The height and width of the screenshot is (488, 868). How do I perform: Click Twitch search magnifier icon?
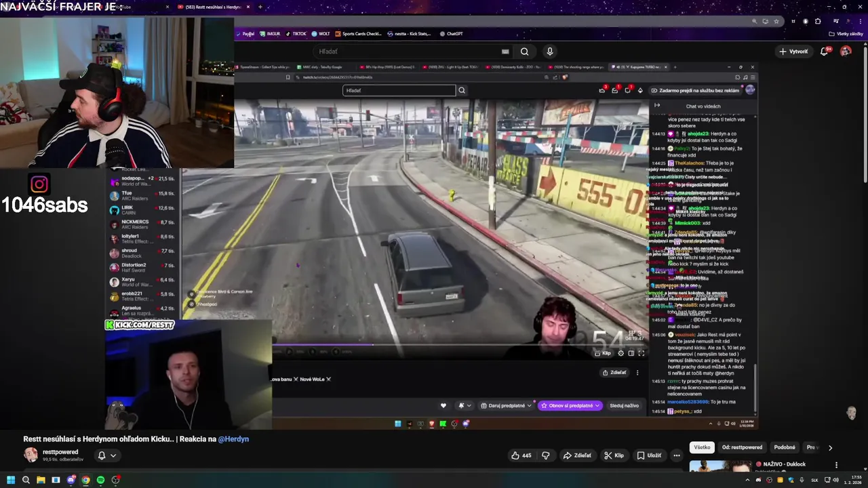[462, 90]
